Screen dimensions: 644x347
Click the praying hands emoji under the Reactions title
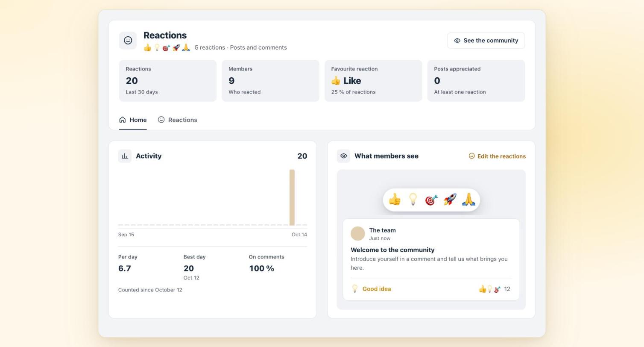point(186,47)
